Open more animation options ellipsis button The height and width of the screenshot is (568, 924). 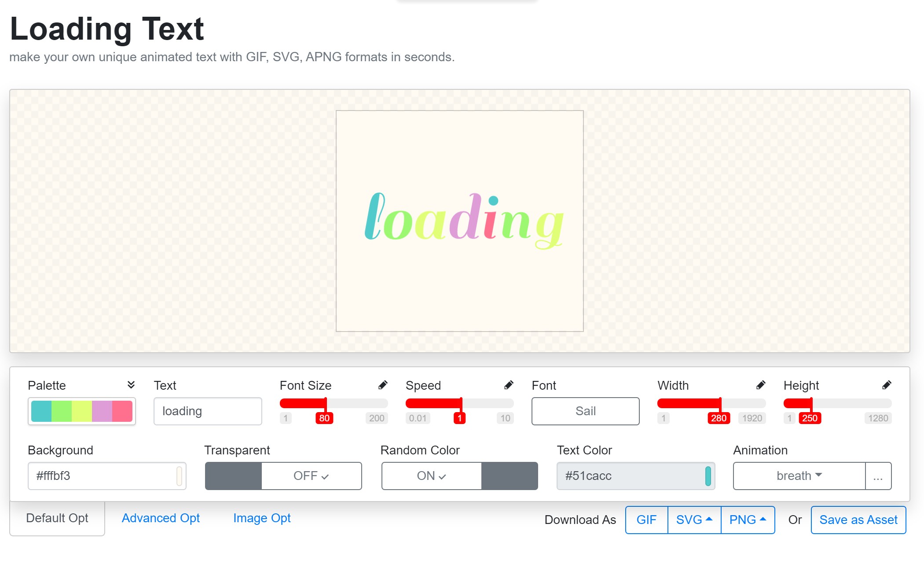click(x=878, y=476)
